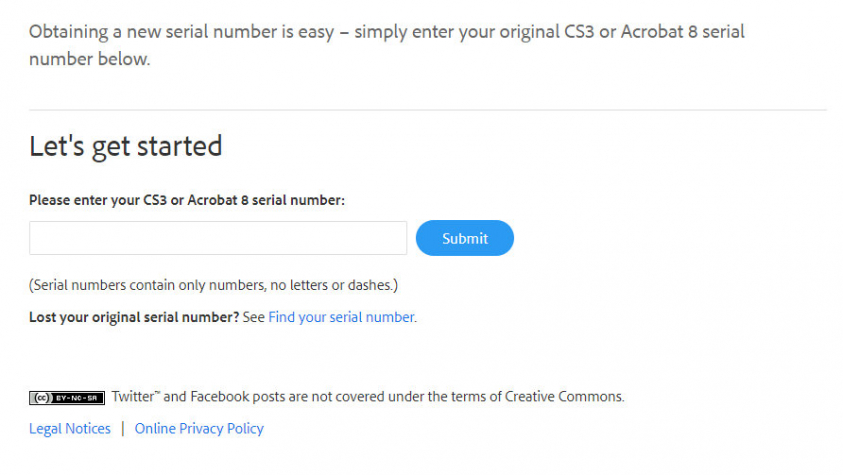Click the horizontal divider above the heading
Image resolution: width=843 pixels, height=475 pixels.
pyautogui.click(x=428, y=110)
